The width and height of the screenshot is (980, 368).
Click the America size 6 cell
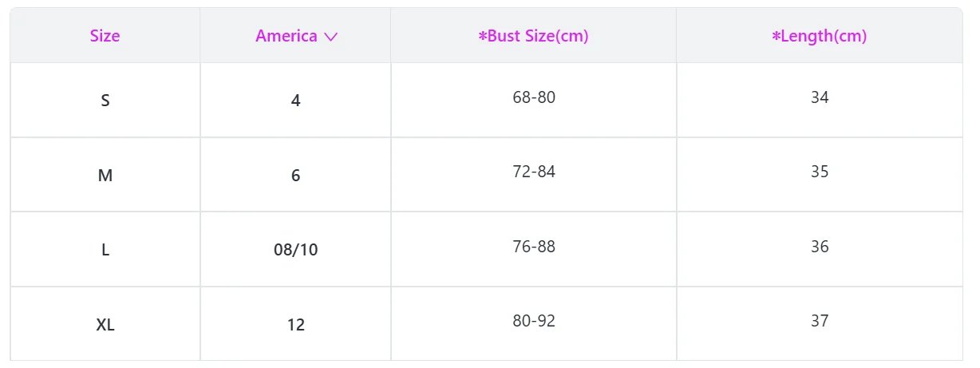[x=296, y=176]
